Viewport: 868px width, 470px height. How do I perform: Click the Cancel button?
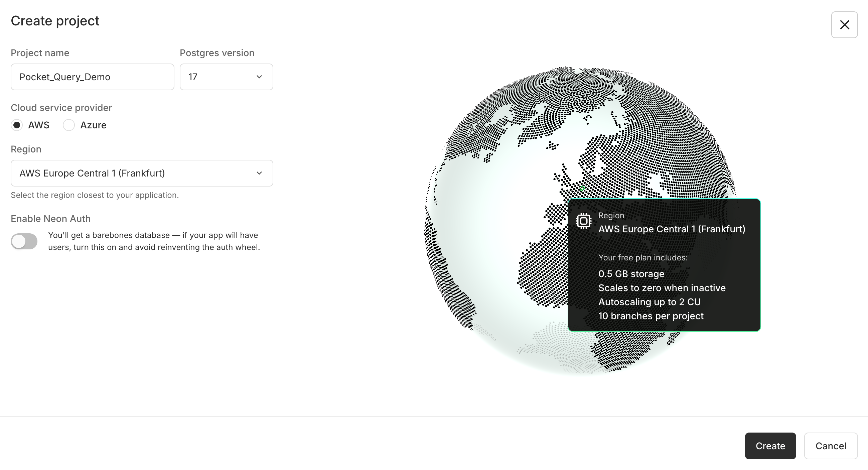point(831,446)
